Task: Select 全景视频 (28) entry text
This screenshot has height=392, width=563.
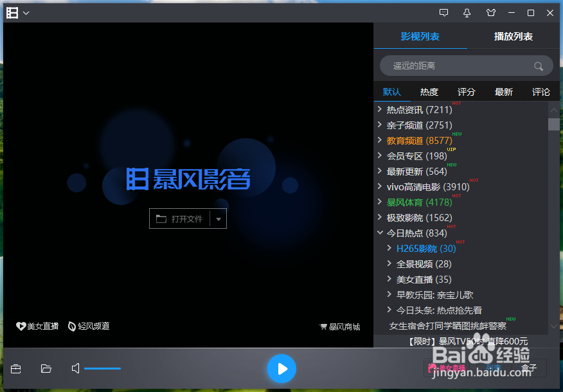Action: pyautogui.click(x=424, y=264)
